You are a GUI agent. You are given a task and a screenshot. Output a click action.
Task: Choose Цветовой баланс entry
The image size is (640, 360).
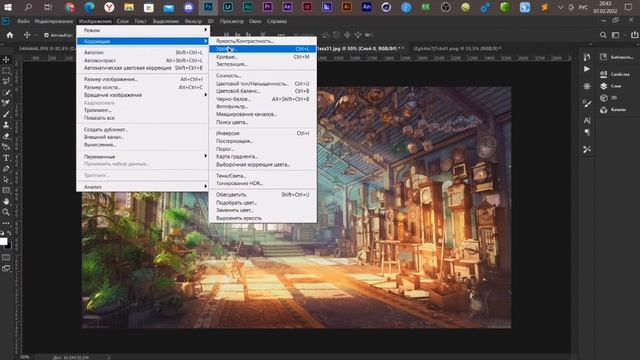[x=263, y=91]
